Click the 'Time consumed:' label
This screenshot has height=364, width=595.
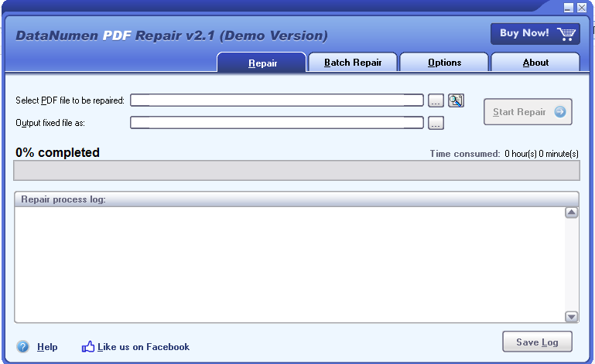coord(465,154)
